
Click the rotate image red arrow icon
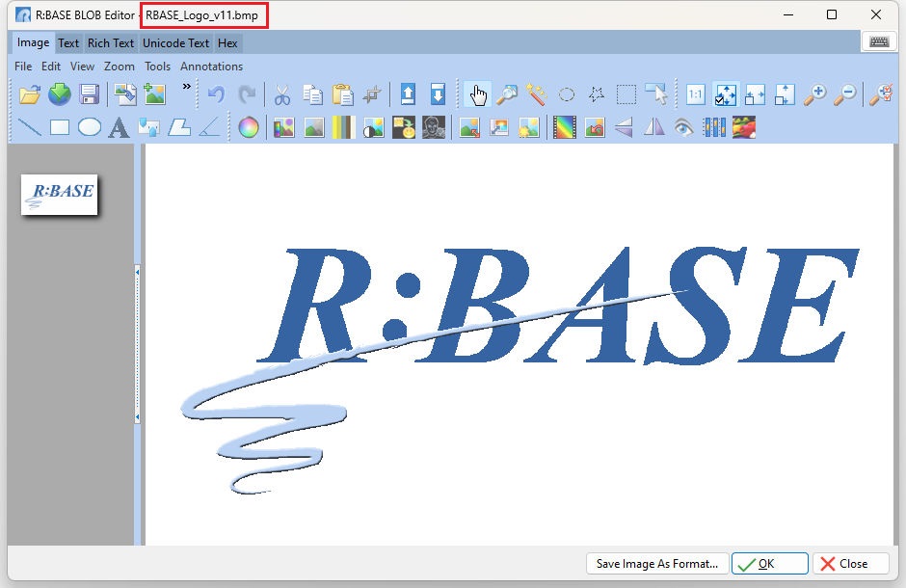pyautogui.click(x=595, y=127)
